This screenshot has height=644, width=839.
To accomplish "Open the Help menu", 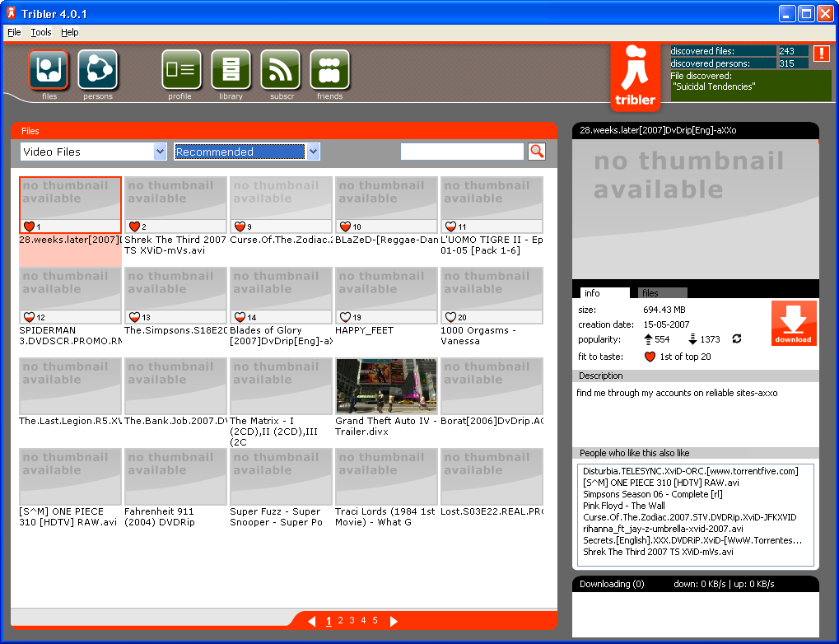I will (69, 32).
